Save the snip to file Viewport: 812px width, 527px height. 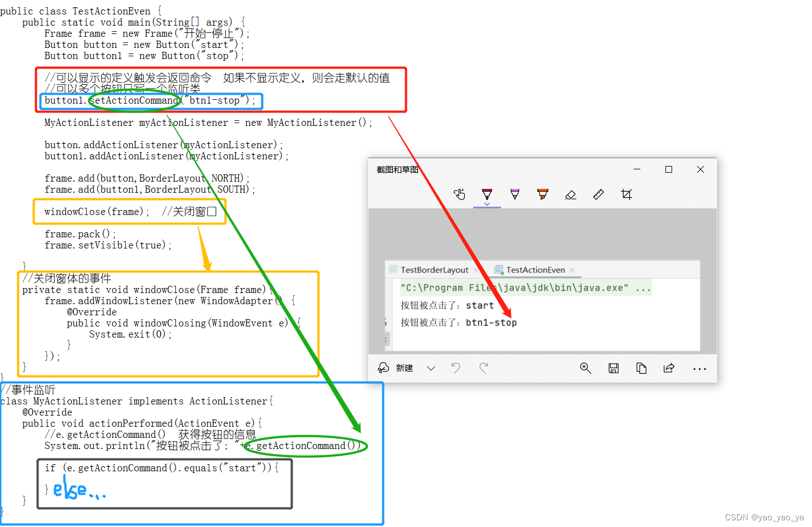(x=614, y=368)
